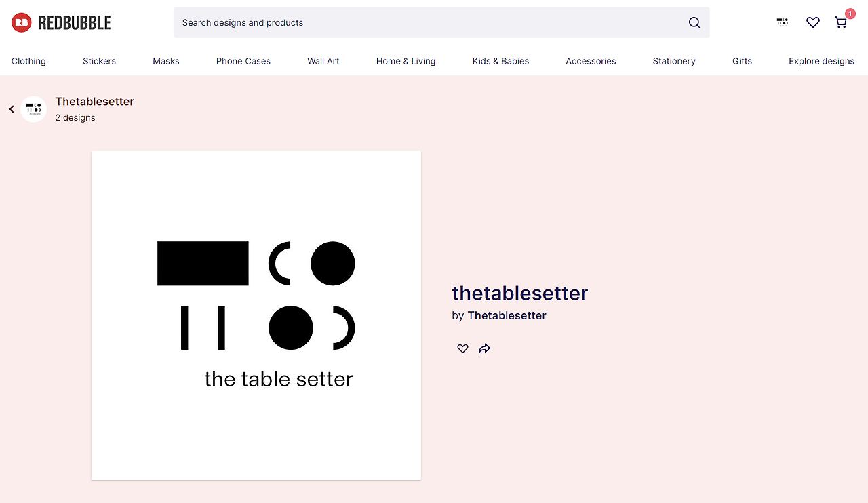
Task: Expand the Kids & Babies menu
Action: click(x=500, y=61)
